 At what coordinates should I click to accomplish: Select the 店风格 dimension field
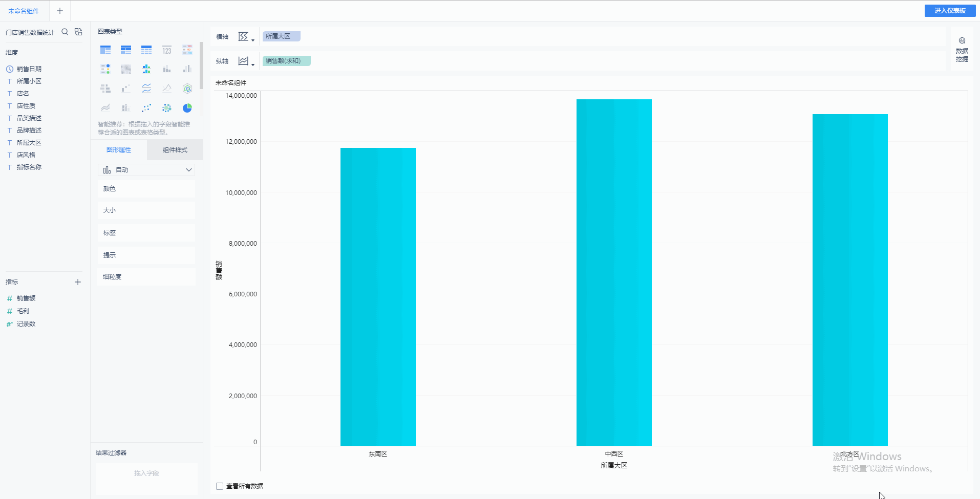(x=26, y=155)
